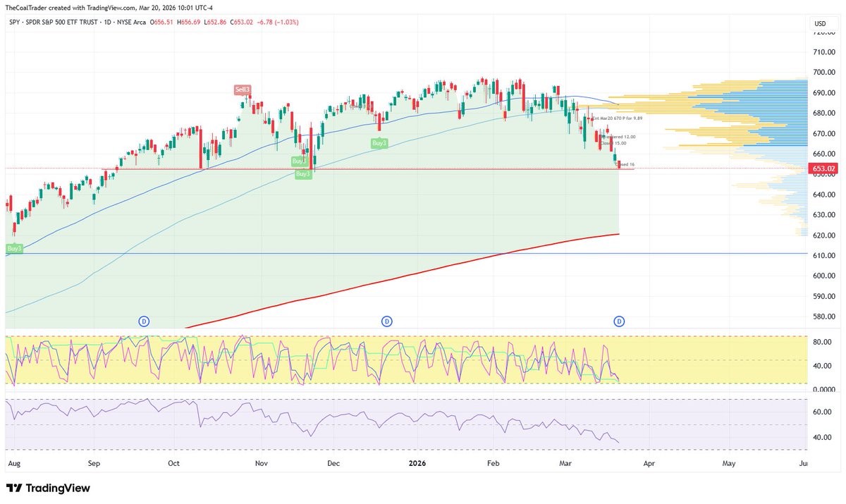846x504 pixels.
Task: Open the TradingView logo link
Action: [x=48, y=488]
